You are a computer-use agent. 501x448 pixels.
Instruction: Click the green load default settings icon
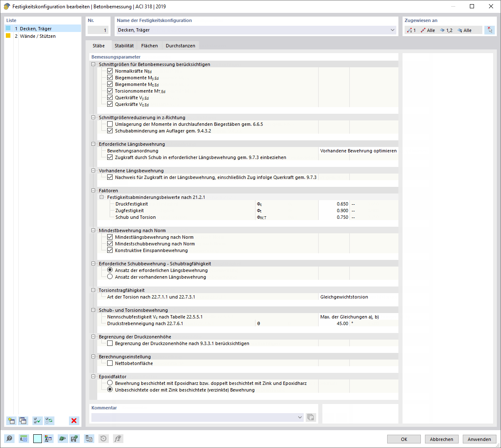62,438
